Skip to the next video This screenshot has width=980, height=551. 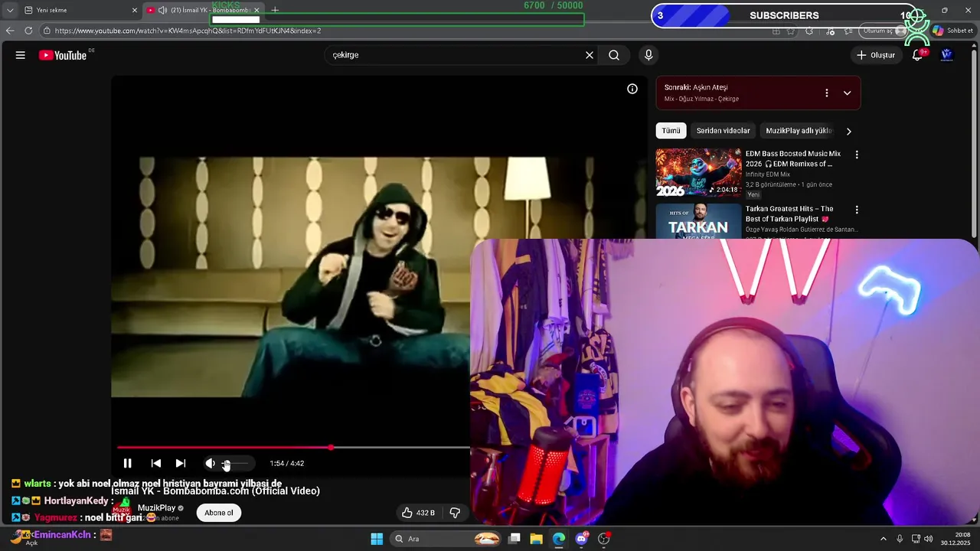point(181,463)
